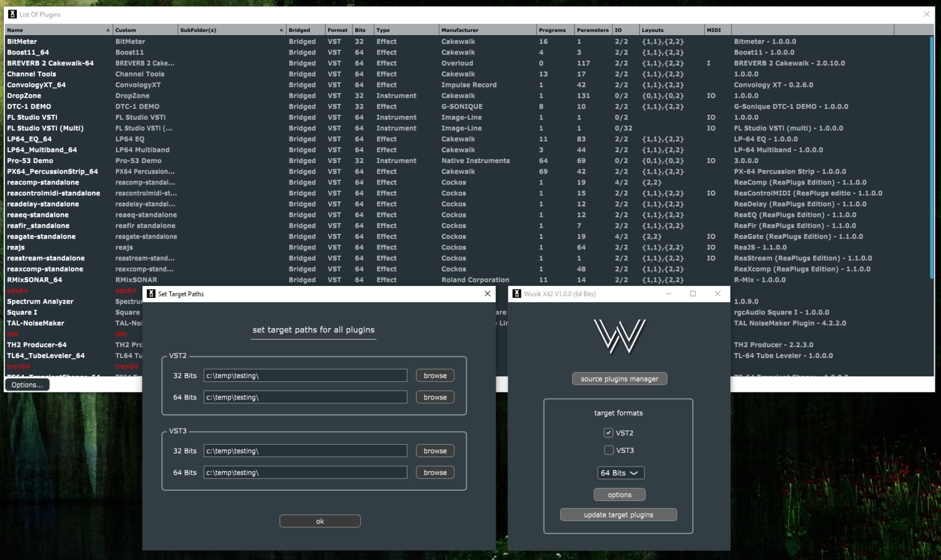This screenshot has height=560, width=941.
Task: Select the reajs plugin row
Action: 467,247
